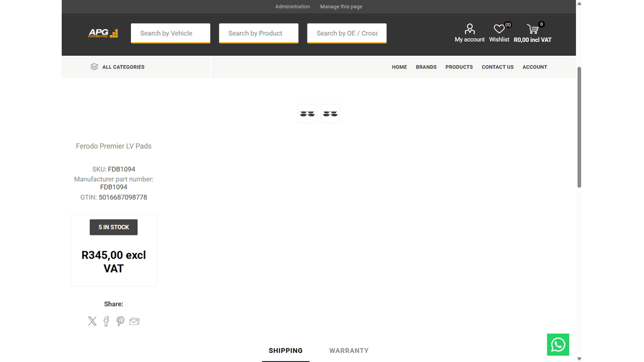Click the Share: label
Screen dimensions: 644x362
[x=114, y=304]
